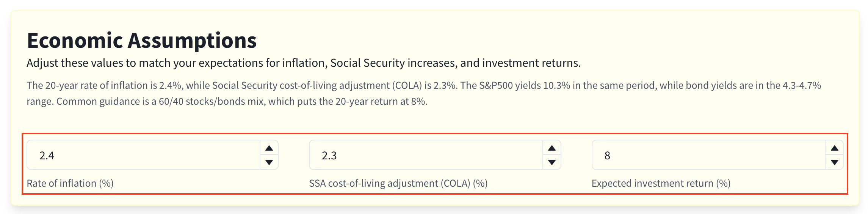Click the "10.3%" S&P yield figure
The width and height of the screenshot is (868, 214).
557,85
